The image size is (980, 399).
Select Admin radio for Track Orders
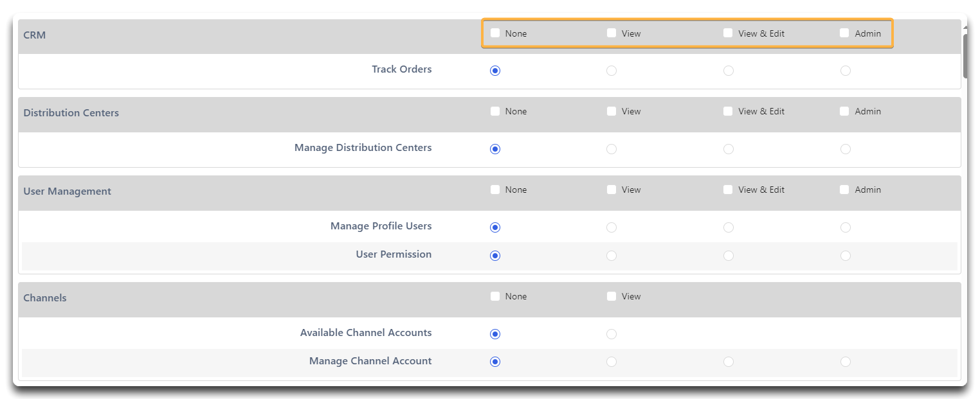[x=846, y=71]
